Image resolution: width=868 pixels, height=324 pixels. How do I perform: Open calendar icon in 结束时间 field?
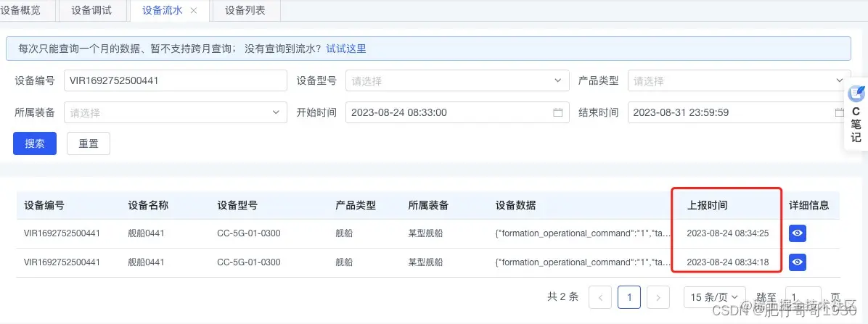[x=839, y=113]
